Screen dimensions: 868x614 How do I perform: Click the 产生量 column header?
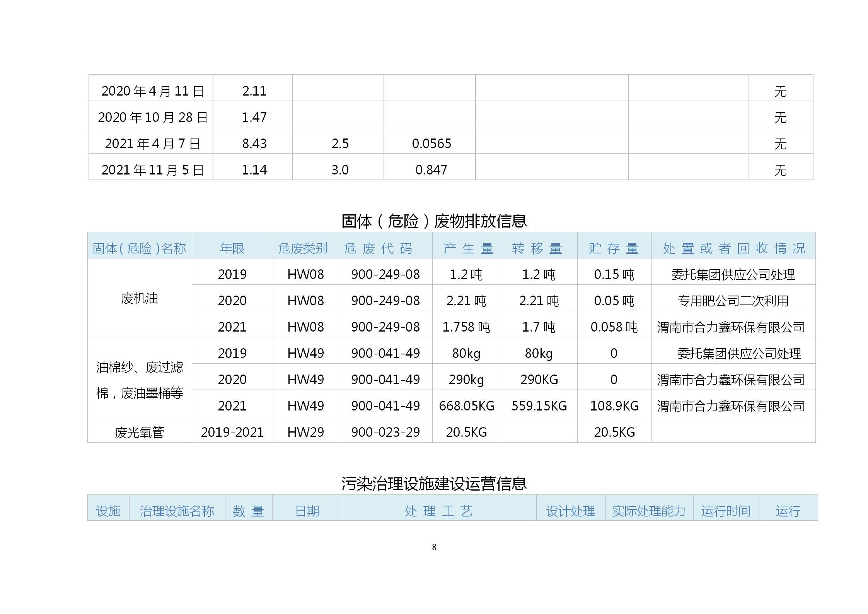pyautogui.click(x=469, y=248)
